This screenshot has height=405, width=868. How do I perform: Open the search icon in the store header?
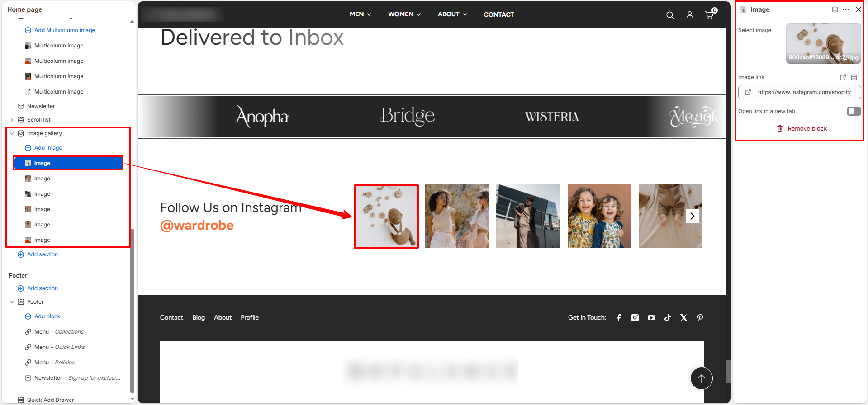point(670,15)
